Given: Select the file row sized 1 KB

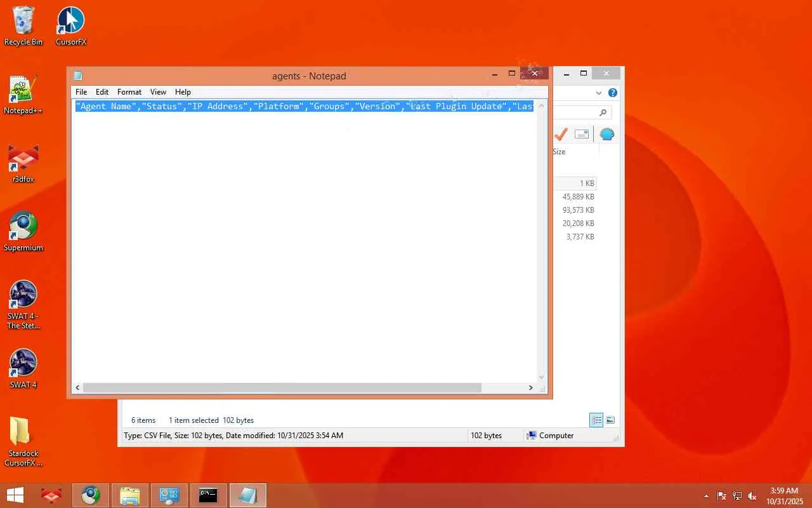Looking at the screenshot, I should (x=575, y=184).
